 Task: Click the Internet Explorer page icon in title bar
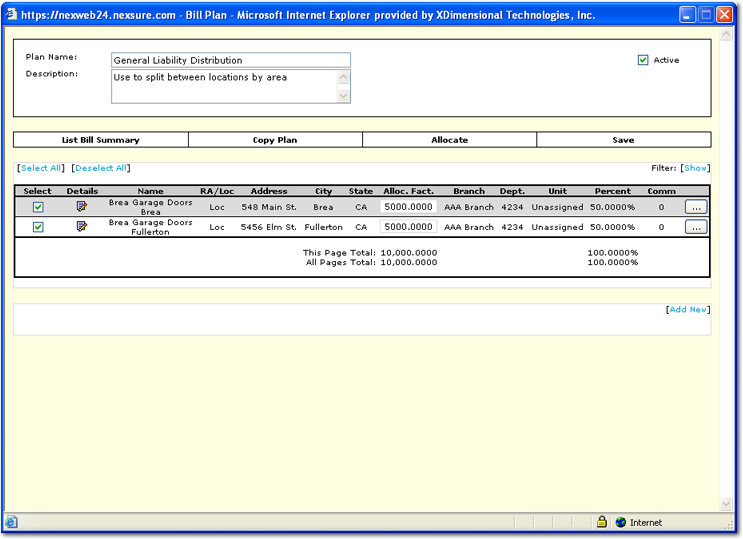[11, 14]
